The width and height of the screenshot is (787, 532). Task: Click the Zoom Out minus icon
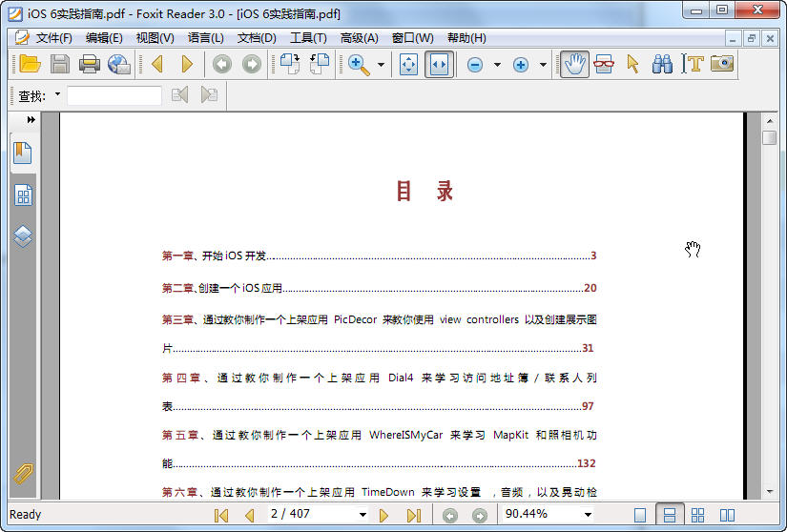[x=475, y=65]
